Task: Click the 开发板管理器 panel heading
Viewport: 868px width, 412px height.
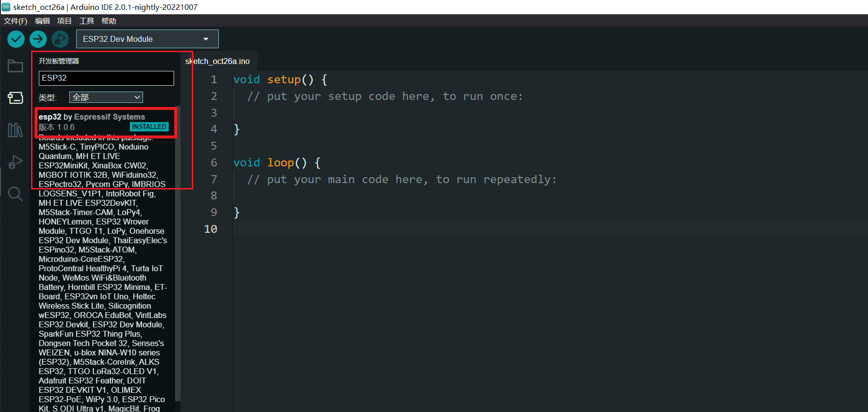Action: pyautogui.click(x=59, y=61)
